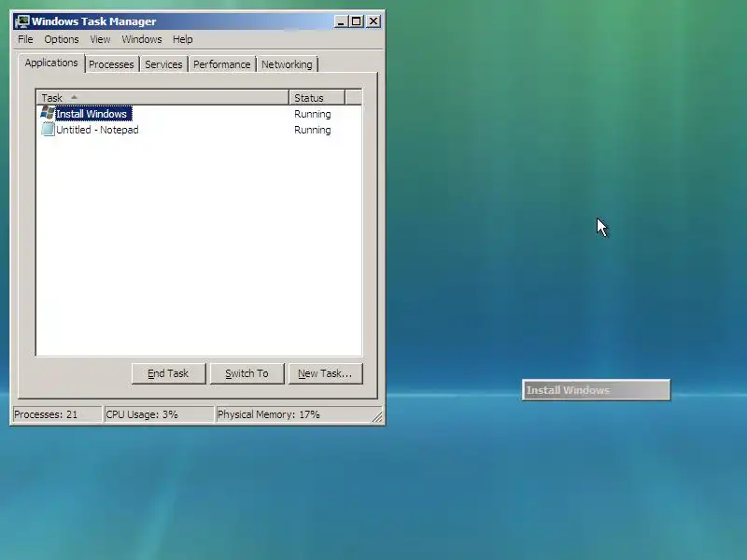747x560 pixels.
Task: Open the Windows menu
Action: [142, 39]
